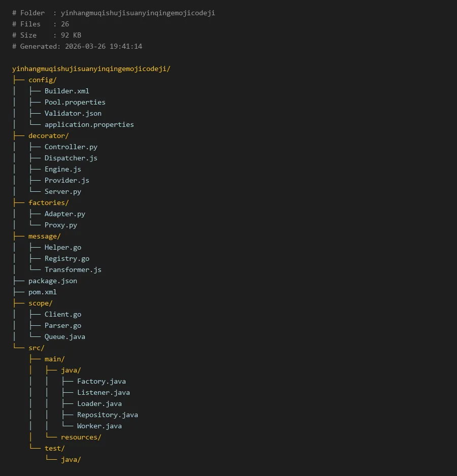Select Queue.java in scope folder

coord(64,336)
